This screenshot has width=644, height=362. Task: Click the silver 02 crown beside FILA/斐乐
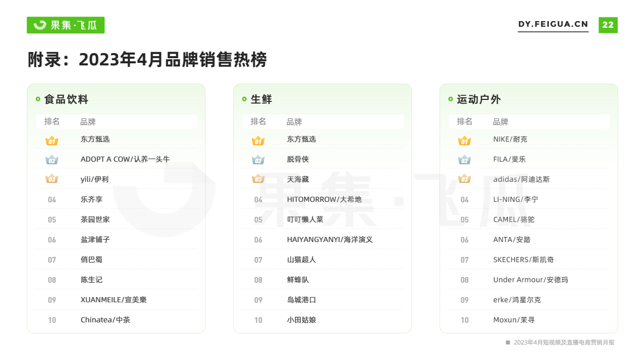(465, 160)
